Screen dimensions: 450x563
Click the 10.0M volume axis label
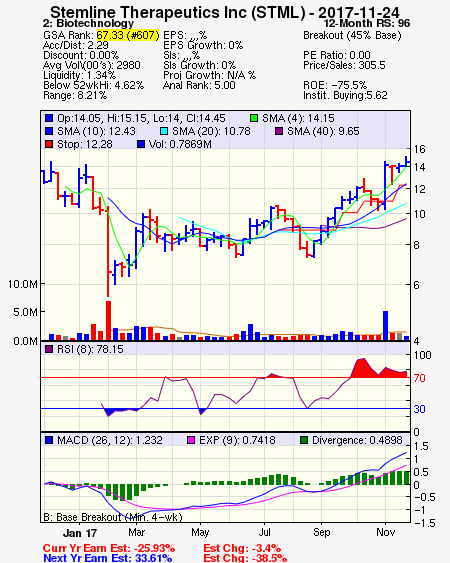point(23,284)
